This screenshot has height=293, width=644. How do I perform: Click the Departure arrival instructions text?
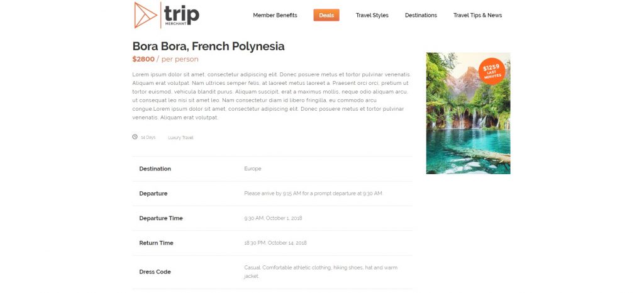[313, 193]
